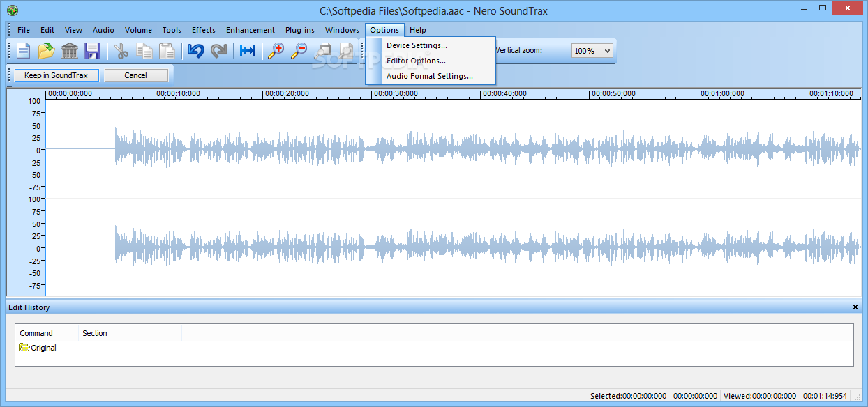
Task: Click the zoom to selection icon
Action: (x=322, y=51)
